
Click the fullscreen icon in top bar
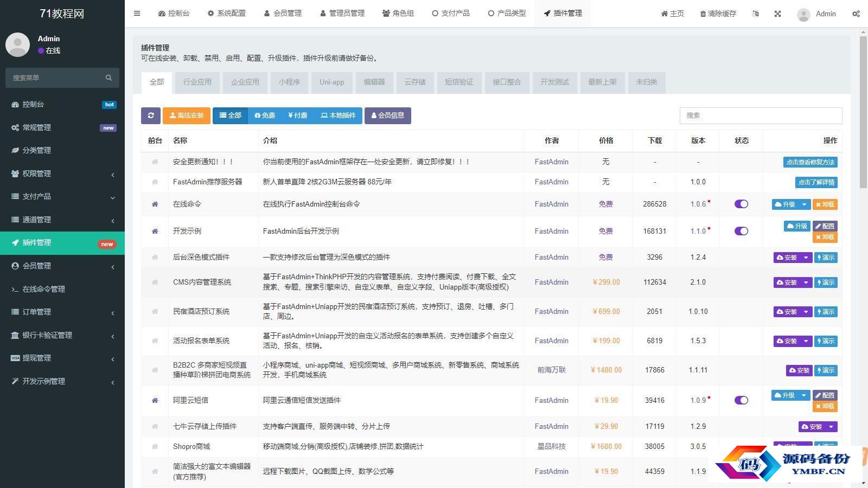[777, 14]
